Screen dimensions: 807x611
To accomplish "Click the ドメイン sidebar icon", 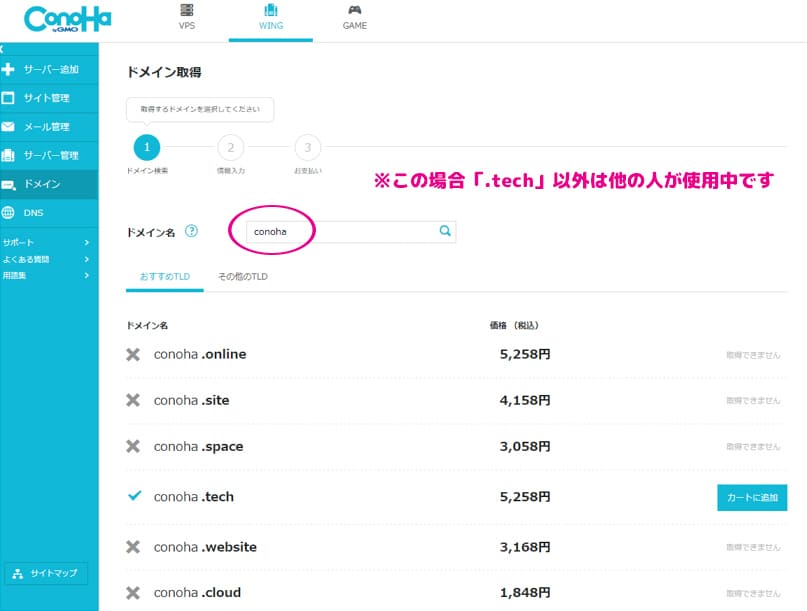I will tap(8, 184).
